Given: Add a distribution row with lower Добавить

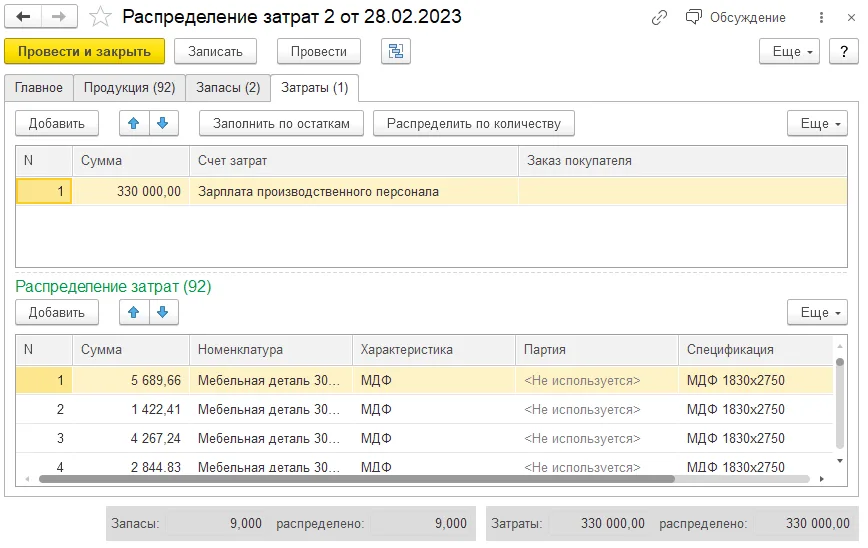Looking at the screenshot, I should click(56, 313).
